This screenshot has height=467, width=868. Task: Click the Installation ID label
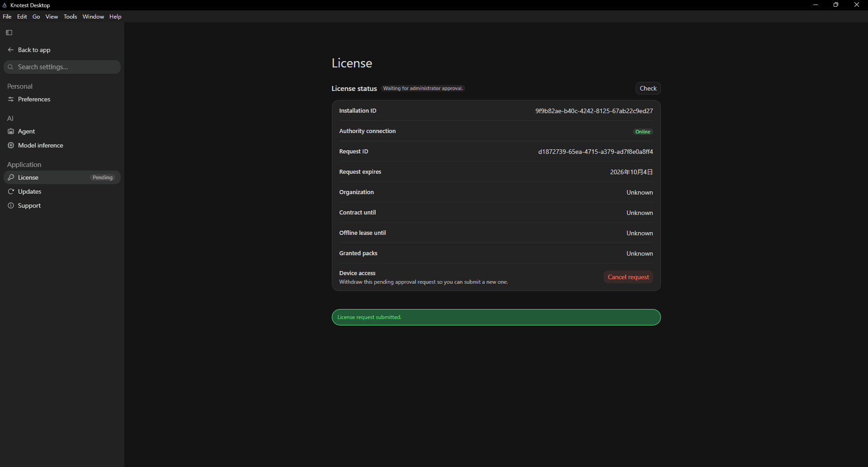(x=358, y=110)
